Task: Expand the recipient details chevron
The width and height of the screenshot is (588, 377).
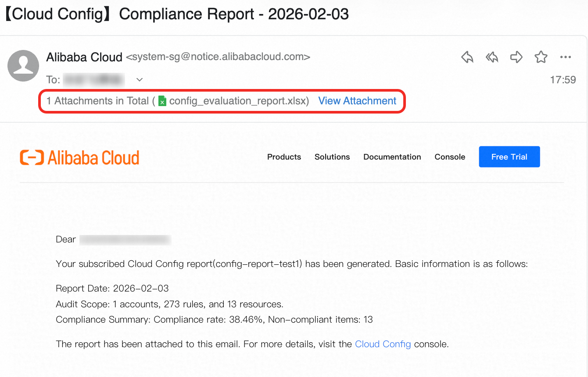Action: [140, 80]
